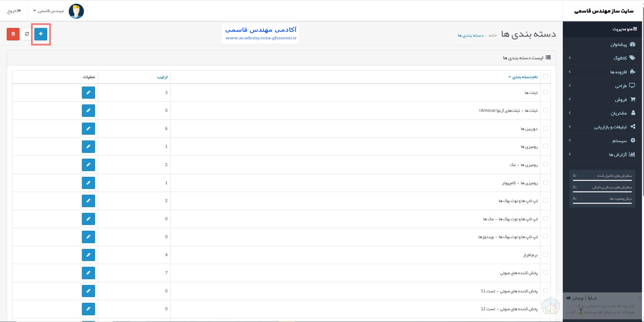Click the gear icon beside سیستم
Screen dimensions: 644x322
[633, 140]
